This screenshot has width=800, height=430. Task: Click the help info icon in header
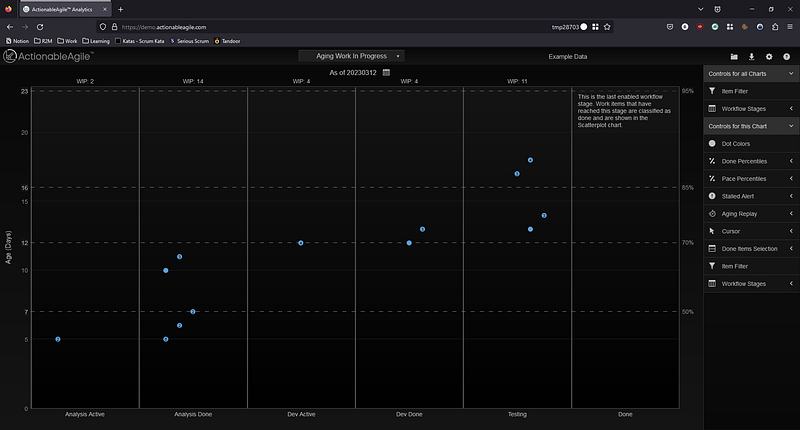786,57
